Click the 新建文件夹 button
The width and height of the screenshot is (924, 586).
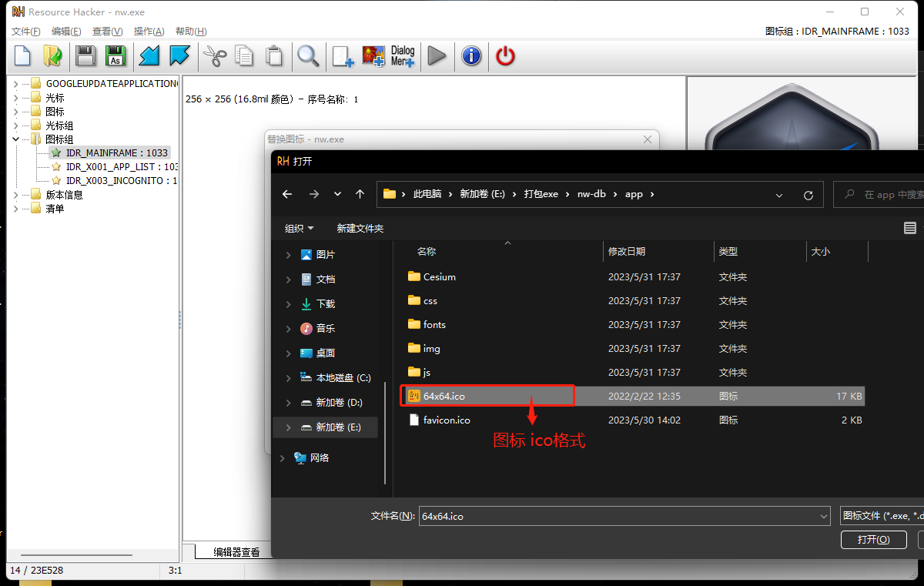click(x=360, y=228)
